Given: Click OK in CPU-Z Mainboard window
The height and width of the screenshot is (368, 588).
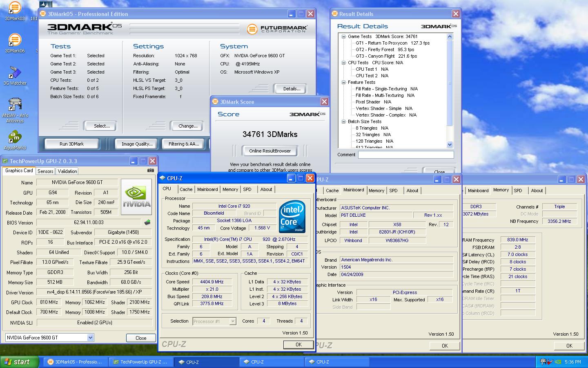Looking at the screenshot, I should [445, 346].
